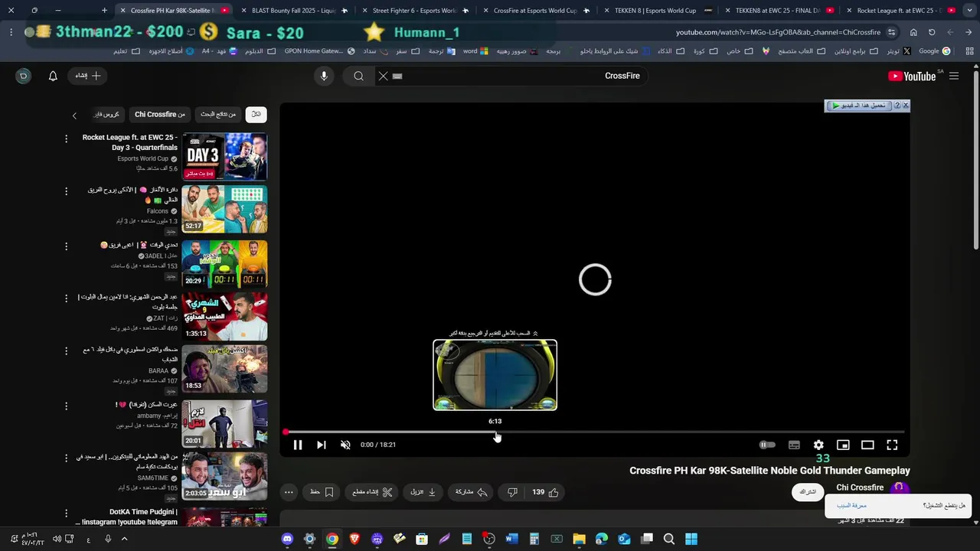Click 'معرفة السبب' link in playback popup

coord(851,506)
